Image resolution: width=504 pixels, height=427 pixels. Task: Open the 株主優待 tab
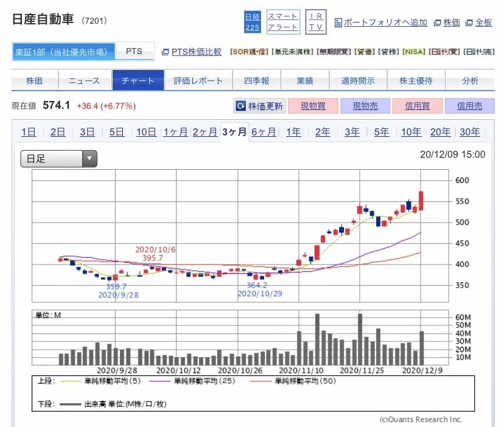point(416,81)
